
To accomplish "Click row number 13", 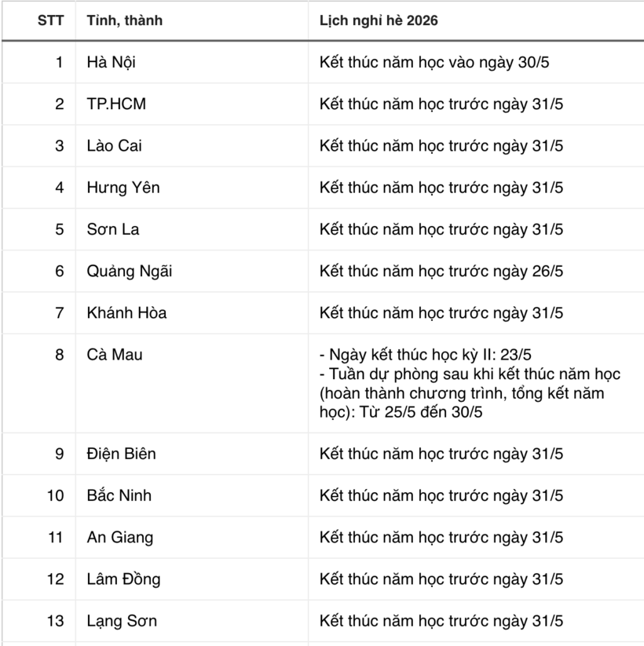I will click(55, 621).
